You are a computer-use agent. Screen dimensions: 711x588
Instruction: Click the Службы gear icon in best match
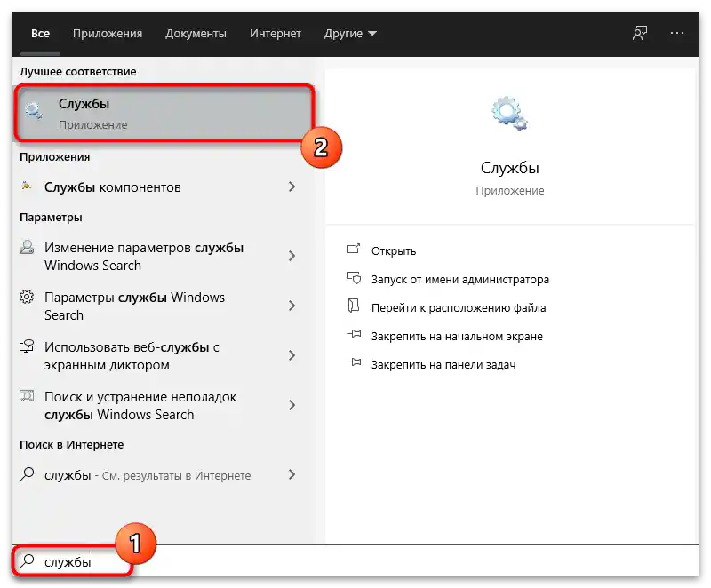(x=34, y=111)
